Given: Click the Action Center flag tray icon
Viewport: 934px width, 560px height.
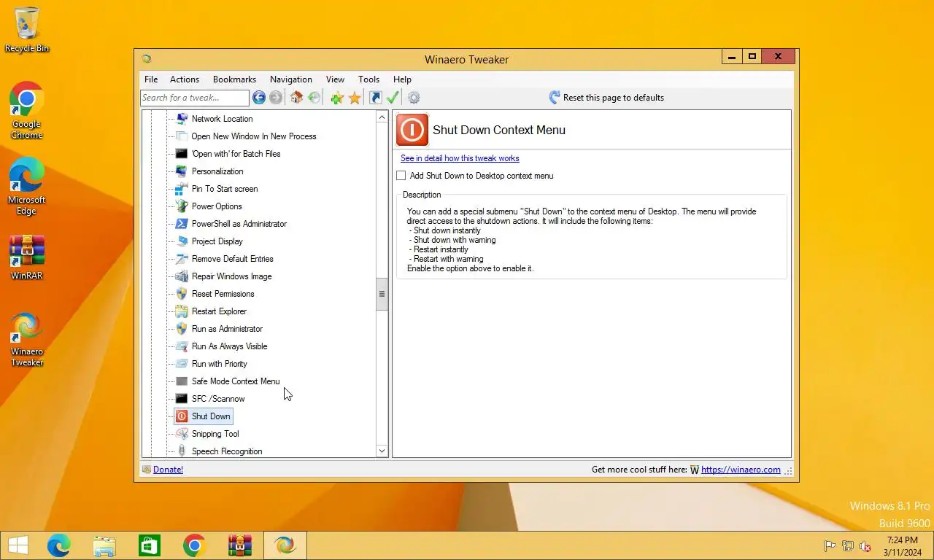Looking at the screenshot, I should pyautogui.click(x=830, y=546).
